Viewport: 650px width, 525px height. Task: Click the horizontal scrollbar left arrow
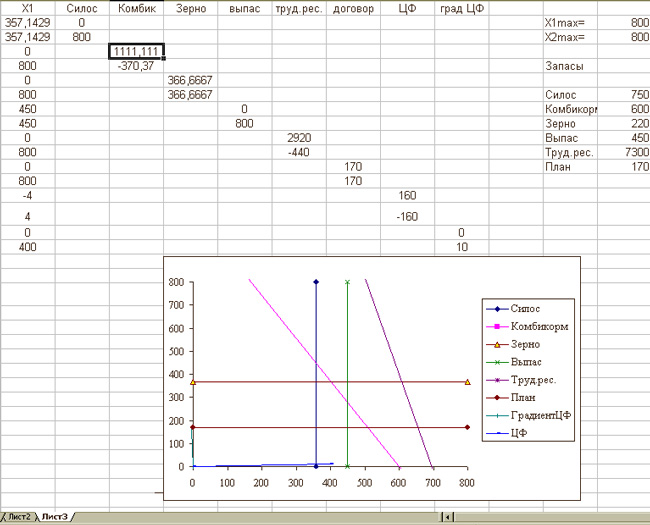click(x=447, y=517)
